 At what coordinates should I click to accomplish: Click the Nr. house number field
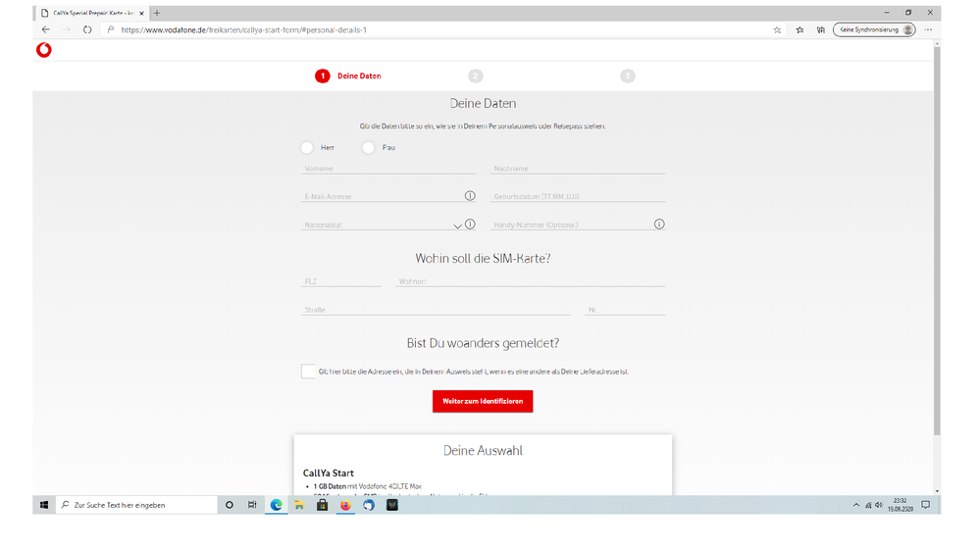625,309
